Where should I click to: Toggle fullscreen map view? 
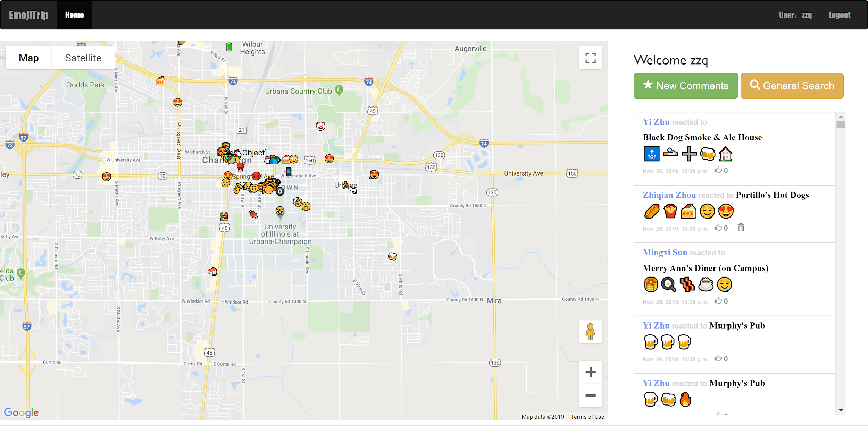(x=590, y=58)
